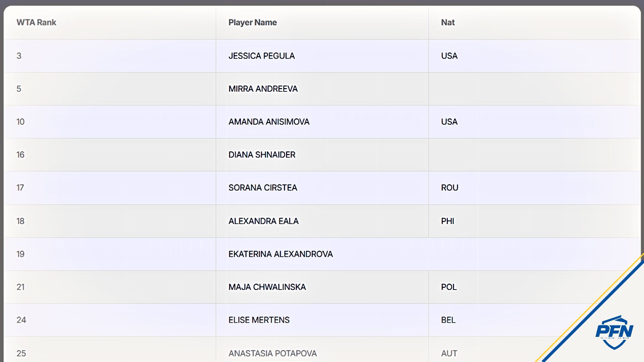The height and width of the screenshot is (362, 644).
Task: Click the Nat column header
Action: pyautogui.click(x=448, y=22)
